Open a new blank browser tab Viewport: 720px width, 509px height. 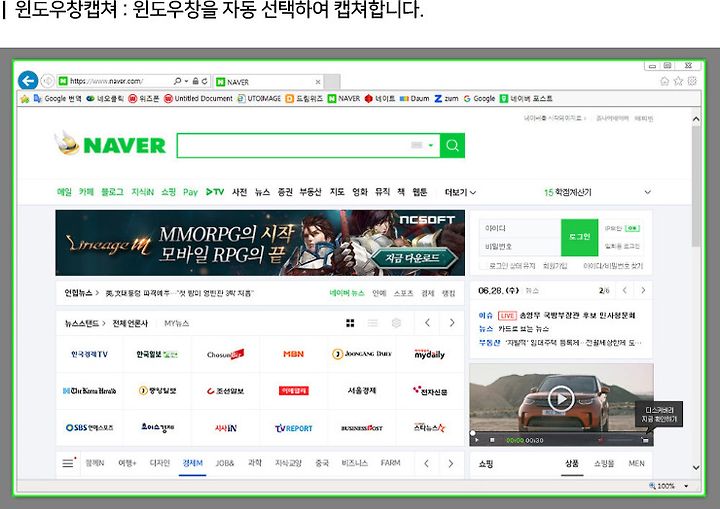(332, 82)
